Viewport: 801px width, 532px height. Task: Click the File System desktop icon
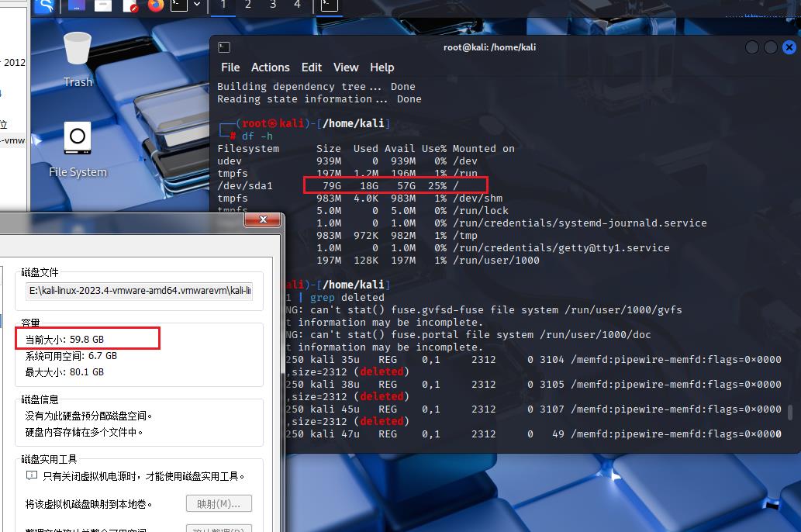coord(78,150)
